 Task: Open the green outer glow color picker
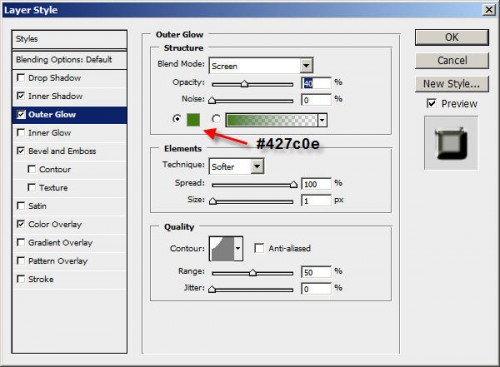click(x=193, y=120)
